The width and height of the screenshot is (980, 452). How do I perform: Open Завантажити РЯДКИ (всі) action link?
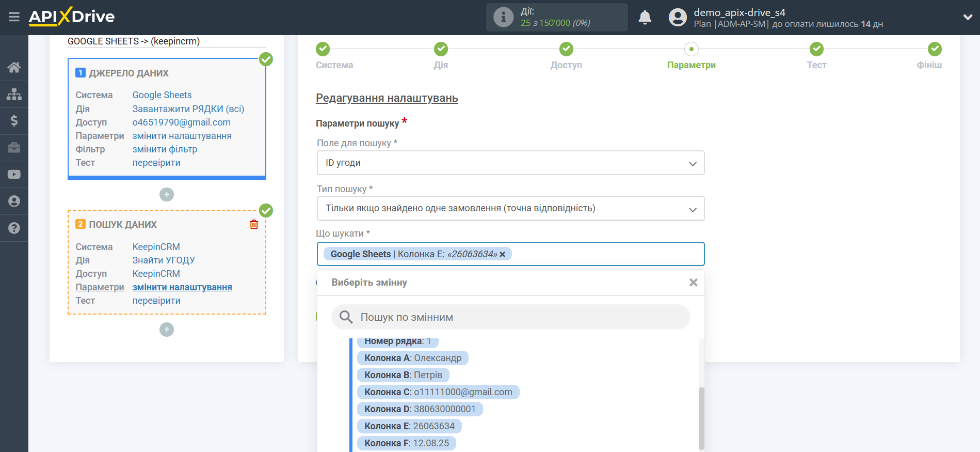pyautogui.click(x=188, y=109)
